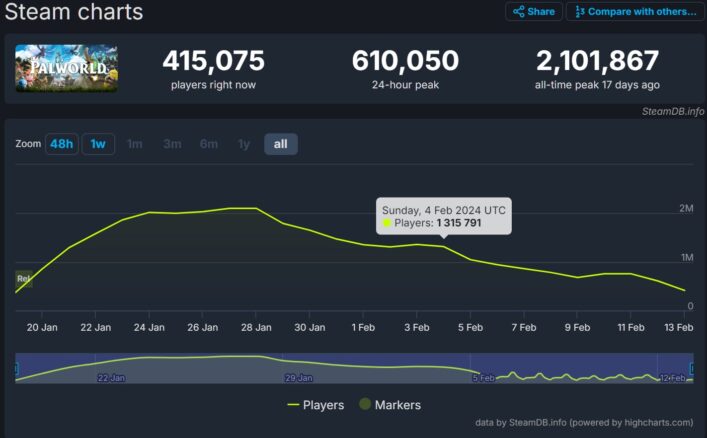
Task: Click left handle of range navigator
Action: tap(17, 368)
